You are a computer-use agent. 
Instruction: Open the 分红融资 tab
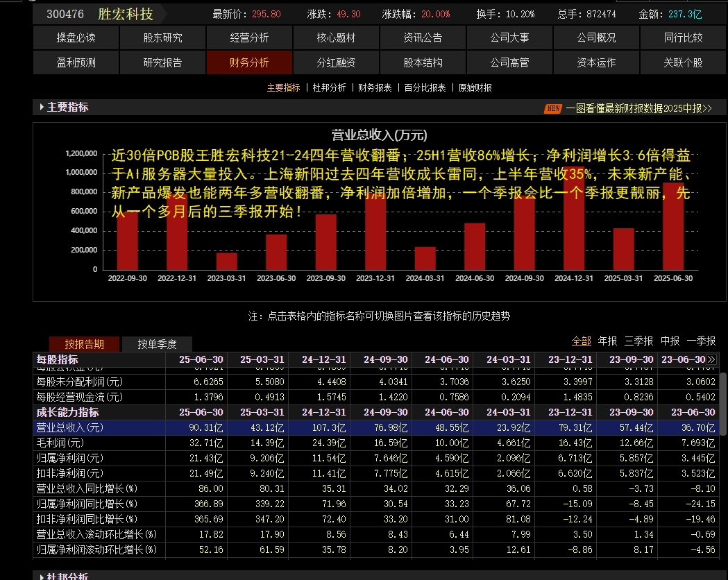click(336, 62)
